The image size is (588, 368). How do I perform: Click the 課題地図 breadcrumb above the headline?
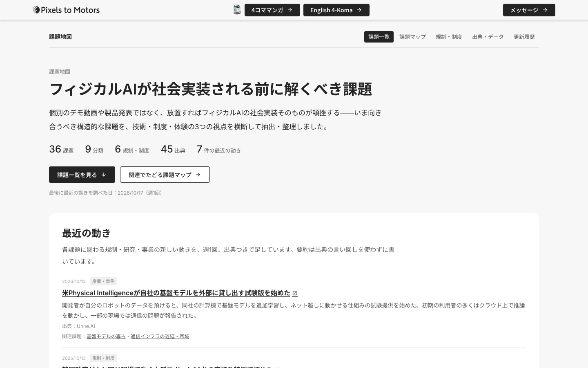pos(60,72)
